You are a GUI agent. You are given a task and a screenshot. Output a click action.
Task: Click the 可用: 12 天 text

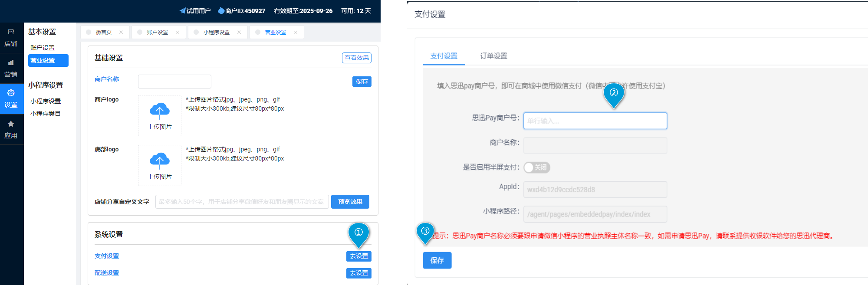pos(356,11)
